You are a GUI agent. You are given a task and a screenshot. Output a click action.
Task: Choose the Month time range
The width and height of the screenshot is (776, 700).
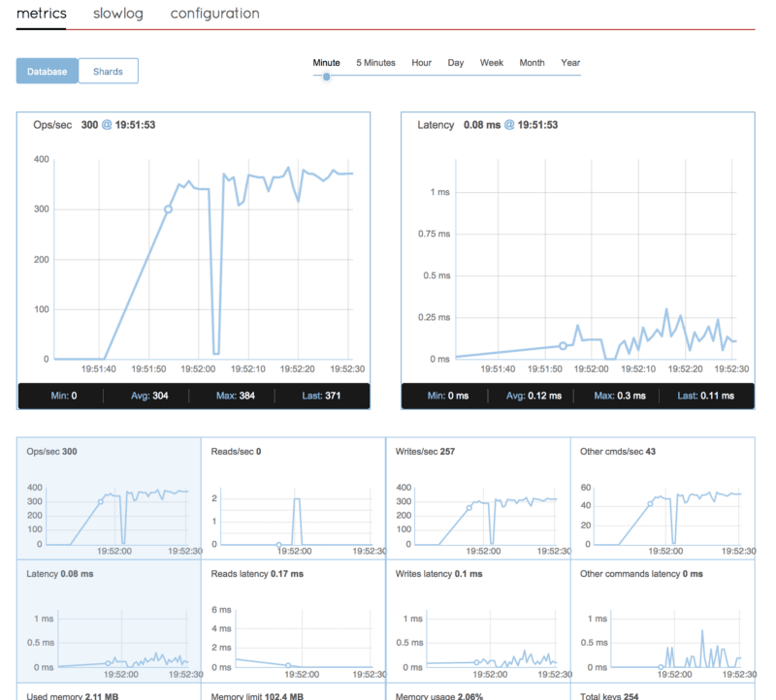[x=532, y=62]
